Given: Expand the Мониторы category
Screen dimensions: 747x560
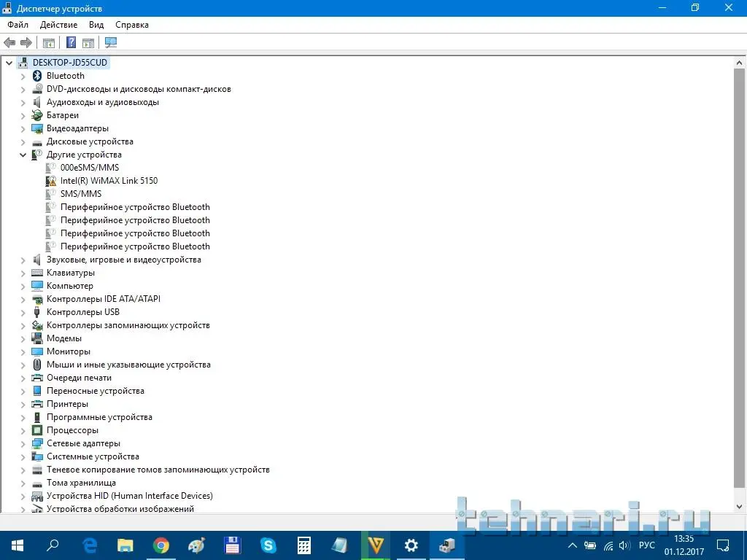Looking at the screenshot, I should 23,352.
